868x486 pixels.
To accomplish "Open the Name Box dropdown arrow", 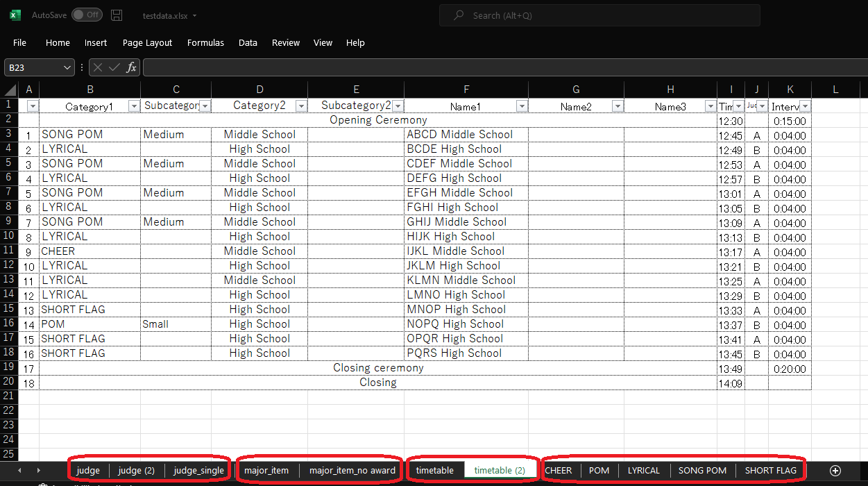I will (x=67, y=67).
